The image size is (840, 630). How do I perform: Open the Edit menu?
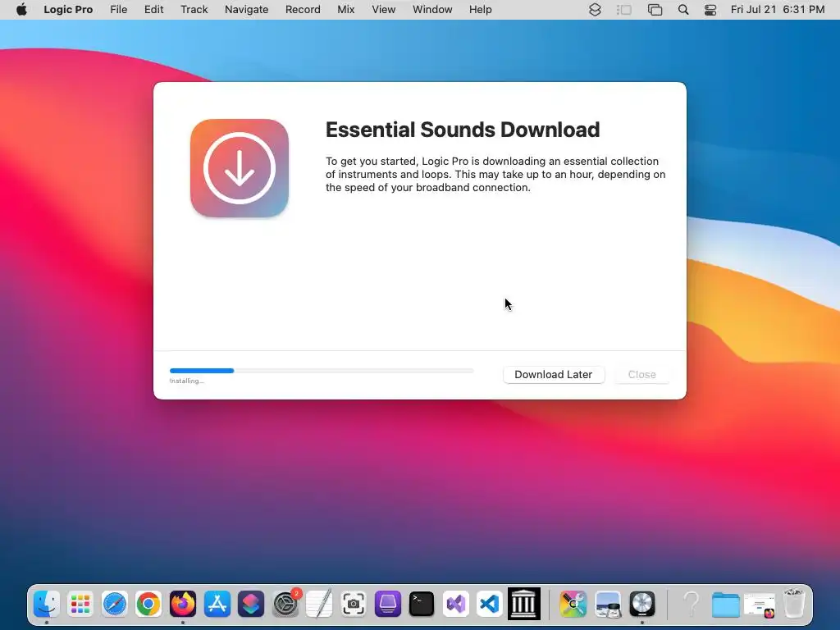153,10
